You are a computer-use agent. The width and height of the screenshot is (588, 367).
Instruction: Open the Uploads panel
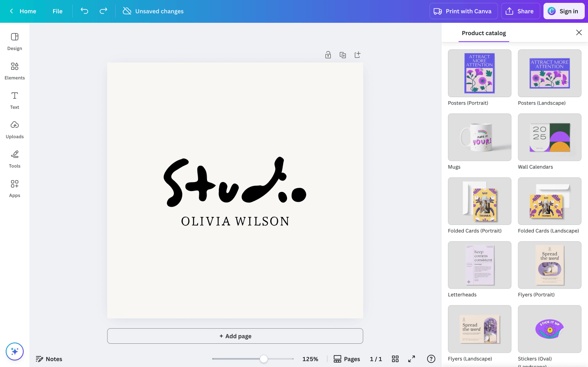tap(14, 129)
